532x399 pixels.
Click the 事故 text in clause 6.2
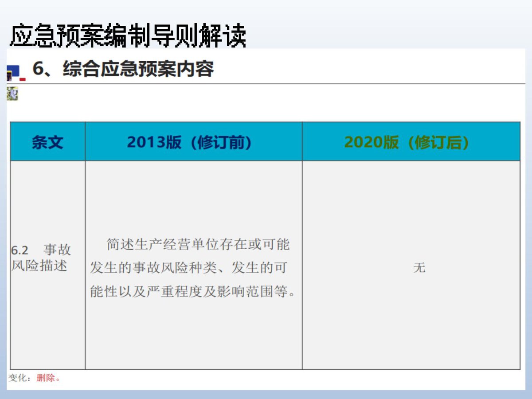57,250
